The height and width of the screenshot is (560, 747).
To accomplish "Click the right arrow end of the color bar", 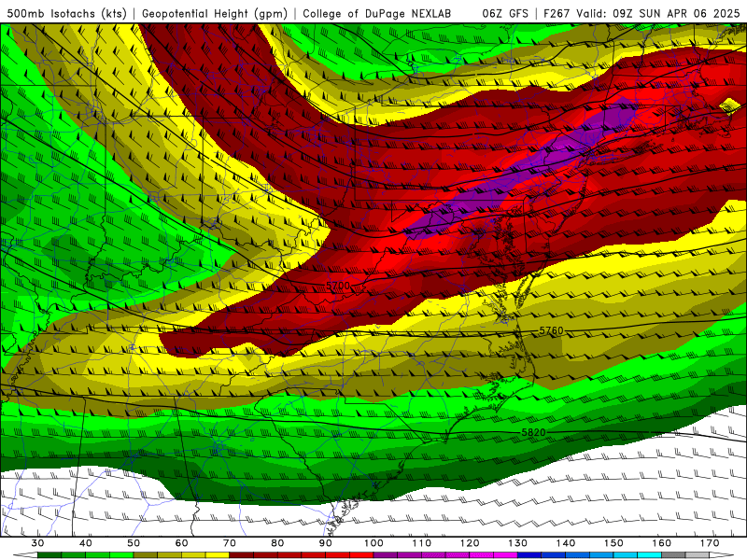I will point(722,555).
